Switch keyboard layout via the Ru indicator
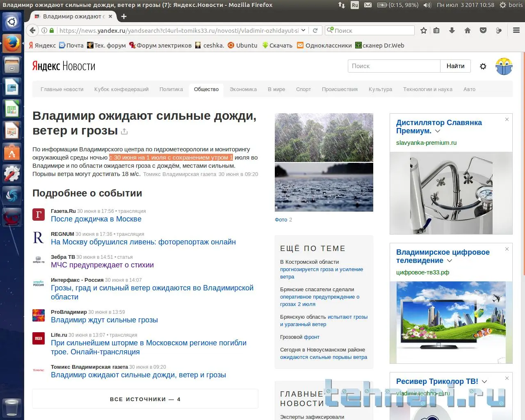This screenshot has width=525, height=420. [355, 5]
